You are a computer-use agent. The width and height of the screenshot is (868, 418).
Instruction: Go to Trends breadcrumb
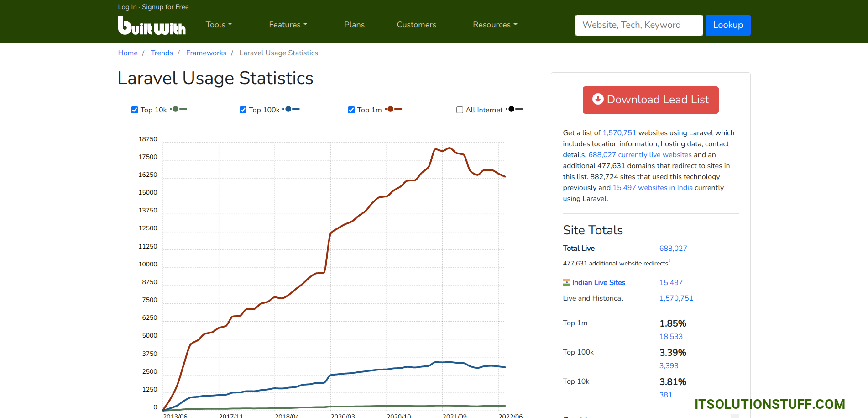tap(162, 53)
